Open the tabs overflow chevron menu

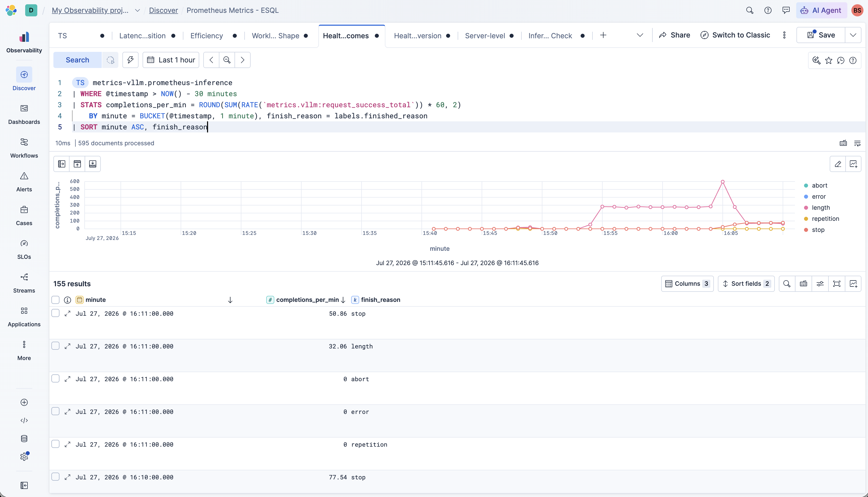[x=640, y=35]
